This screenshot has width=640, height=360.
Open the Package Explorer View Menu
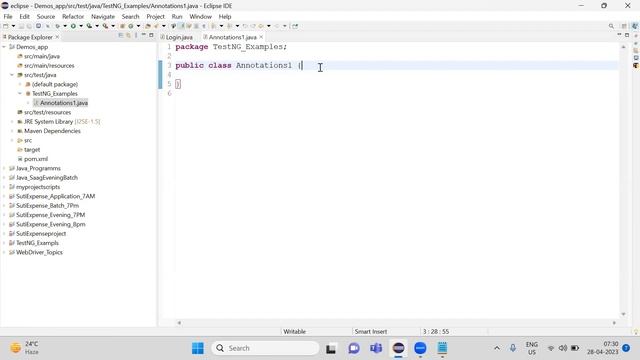pyautogui.click(x=136, y=36)
